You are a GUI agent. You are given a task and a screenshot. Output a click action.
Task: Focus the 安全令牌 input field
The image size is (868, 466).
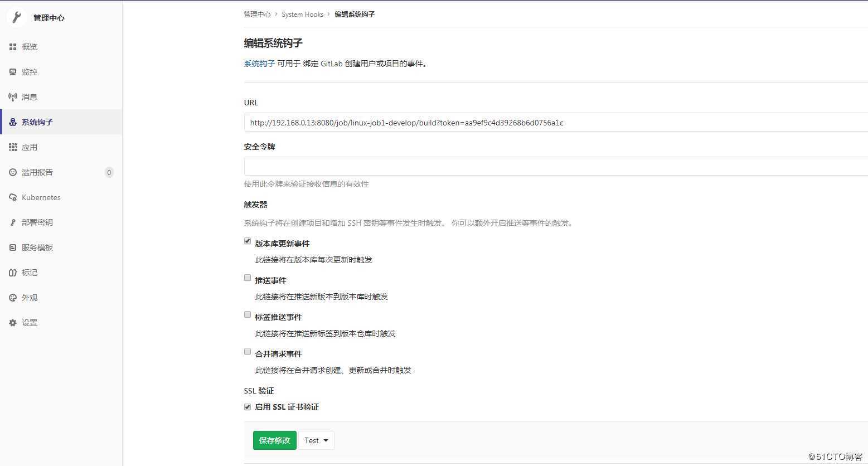coord(556,166)
